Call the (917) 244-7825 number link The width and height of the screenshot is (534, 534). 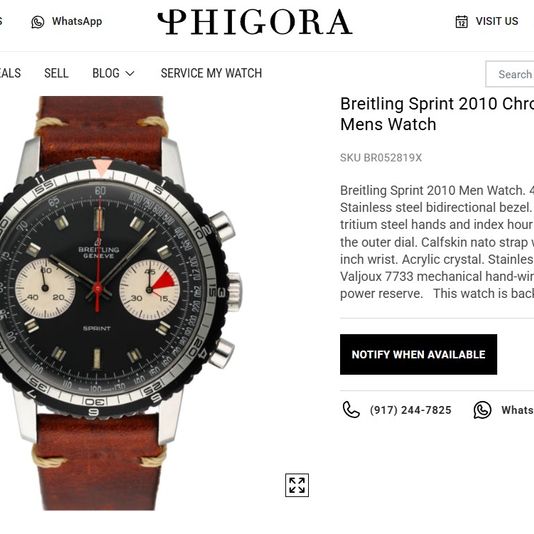410,410
